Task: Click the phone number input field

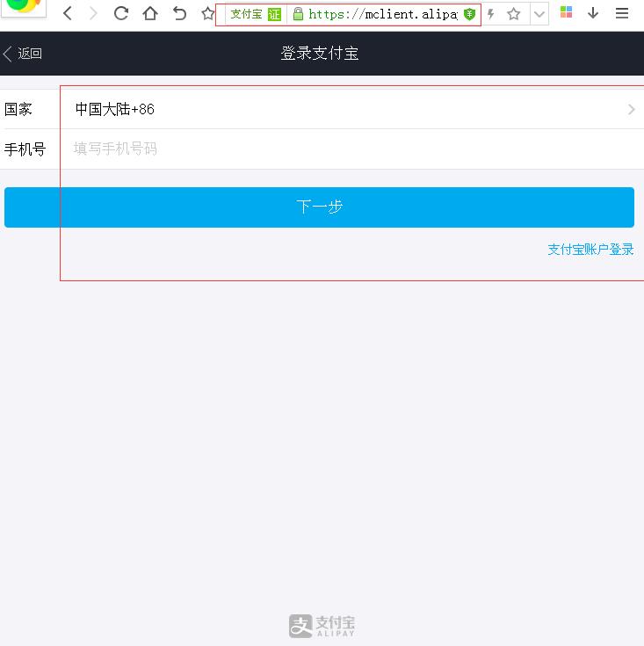Action: tap(351, 149)
